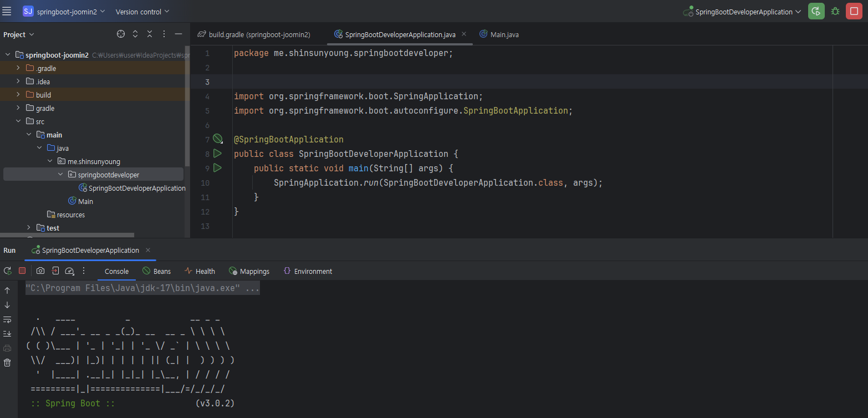Collapse the springbootdeveloper package

tap(60, 175)
